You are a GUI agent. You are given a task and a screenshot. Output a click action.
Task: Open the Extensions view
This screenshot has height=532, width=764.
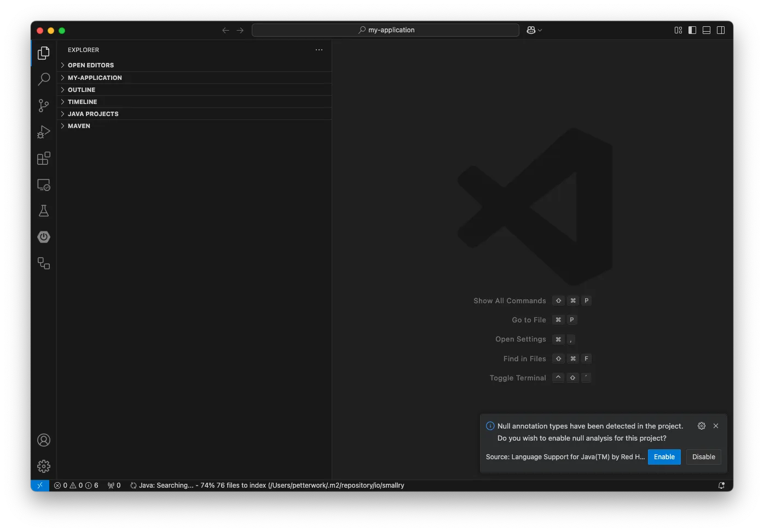(44, 158)
